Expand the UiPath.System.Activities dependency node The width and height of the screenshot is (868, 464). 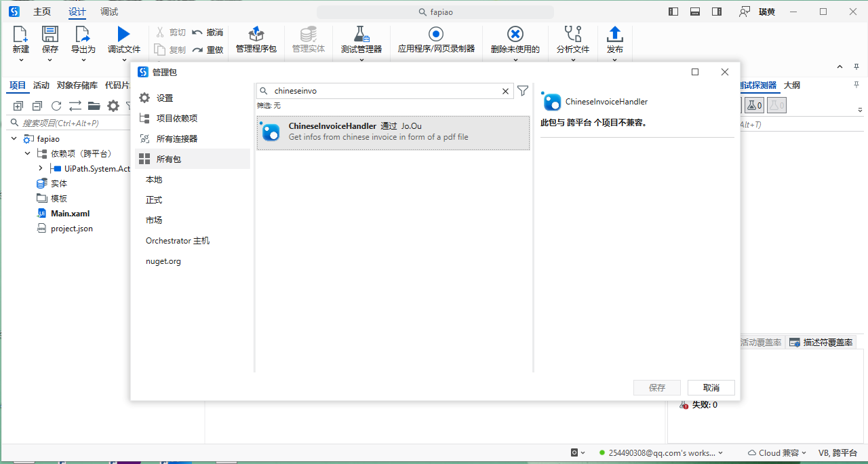tap(41, 168)
